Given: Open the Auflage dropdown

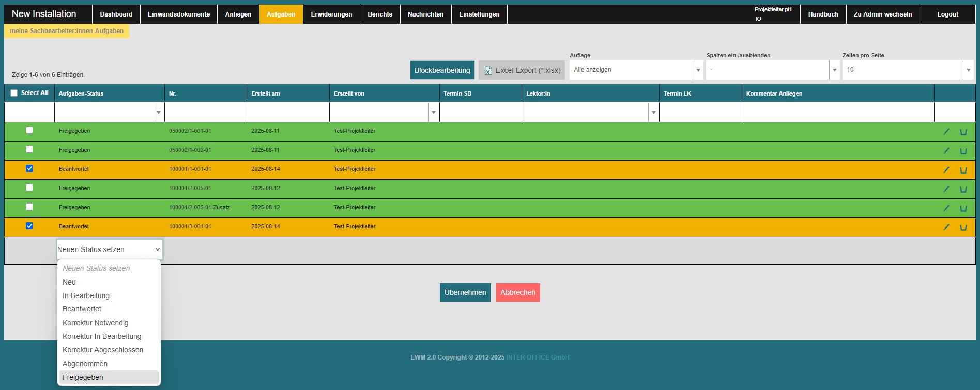Looking at the screenshot, I should tap(636, 70).
